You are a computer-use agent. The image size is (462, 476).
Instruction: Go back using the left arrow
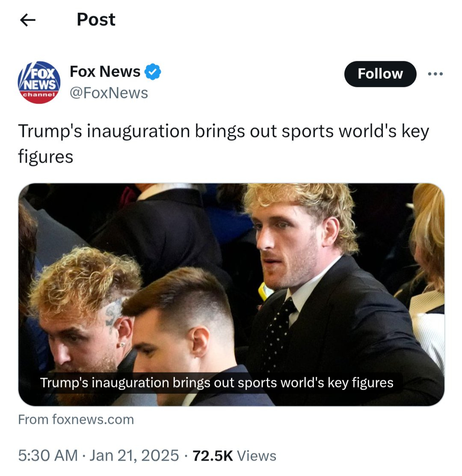tap(28, 20)
